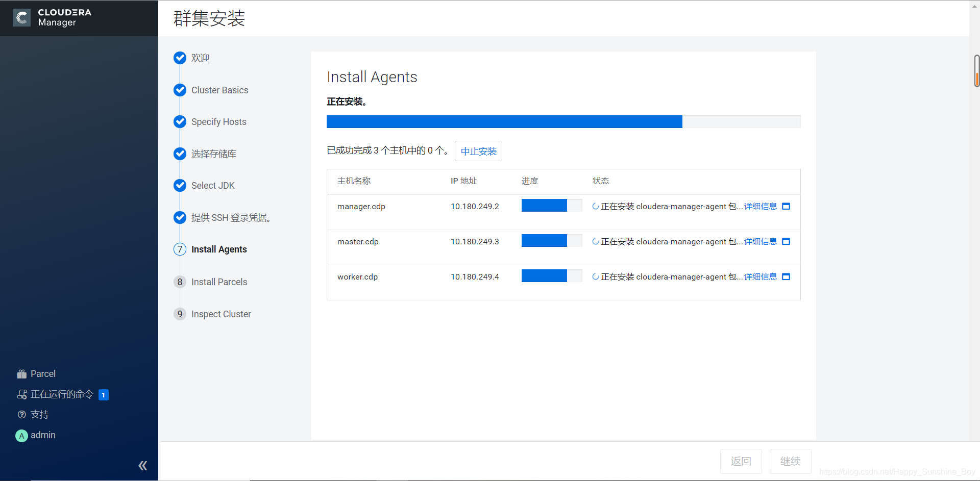980x481 pixels.
Task: Click the checkmark beside 选择存储库 step
Action: tap(180, 154)
